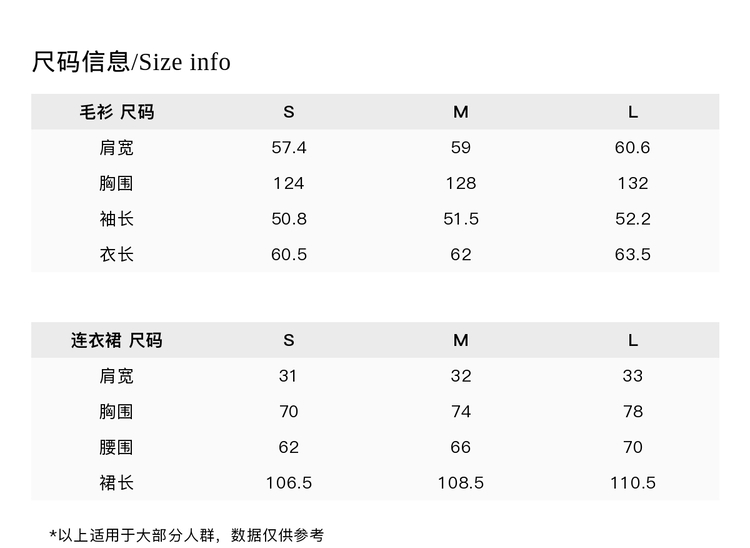Click the 衣长 row label
This screenshot has width=750, height=548.
click(x=117, y=254)
